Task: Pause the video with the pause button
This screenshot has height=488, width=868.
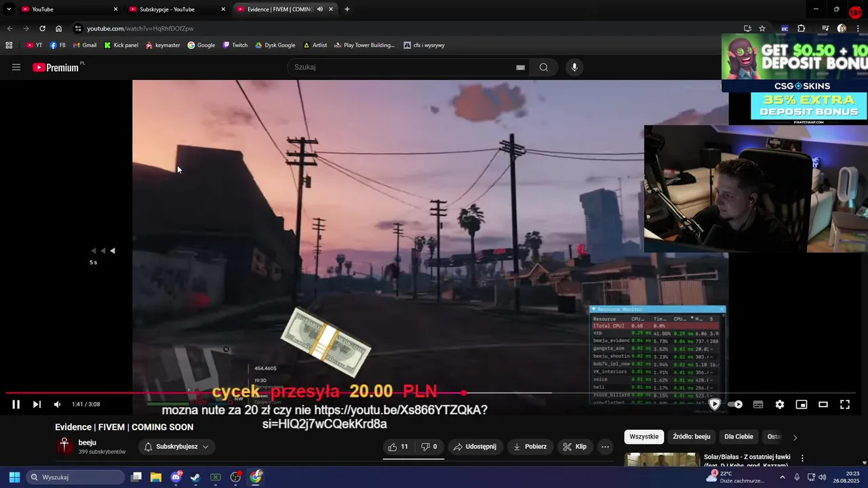Action: (16, 405)
